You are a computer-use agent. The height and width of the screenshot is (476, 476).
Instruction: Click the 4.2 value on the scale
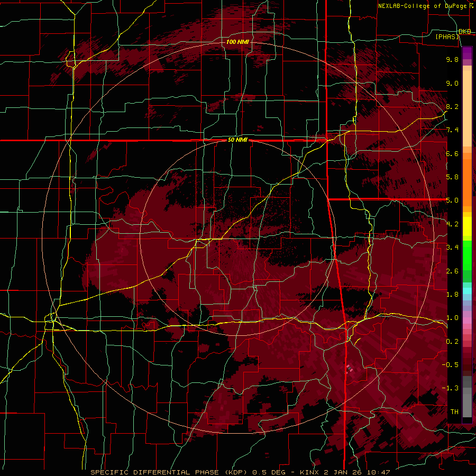coord(452,224)
